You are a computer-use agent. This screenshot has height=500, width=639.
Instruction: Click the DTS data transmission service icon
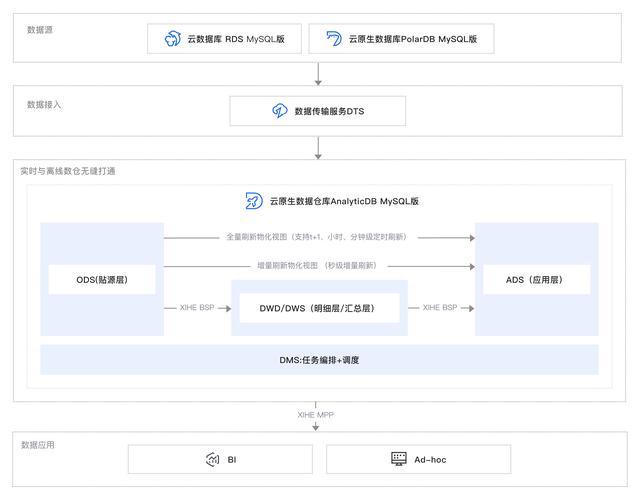(x=280, y=110)
